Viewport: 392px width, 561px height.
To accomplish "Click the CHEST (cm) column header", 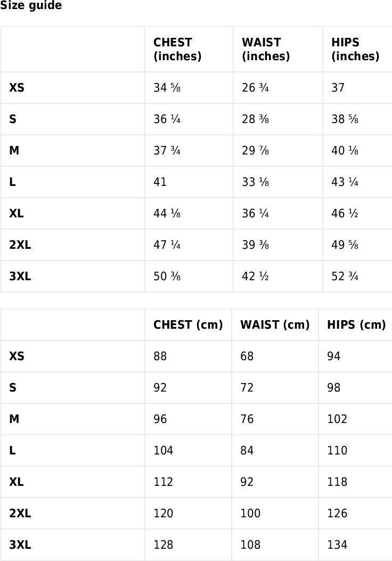I will pyautogui.click(x=188, y=325).
